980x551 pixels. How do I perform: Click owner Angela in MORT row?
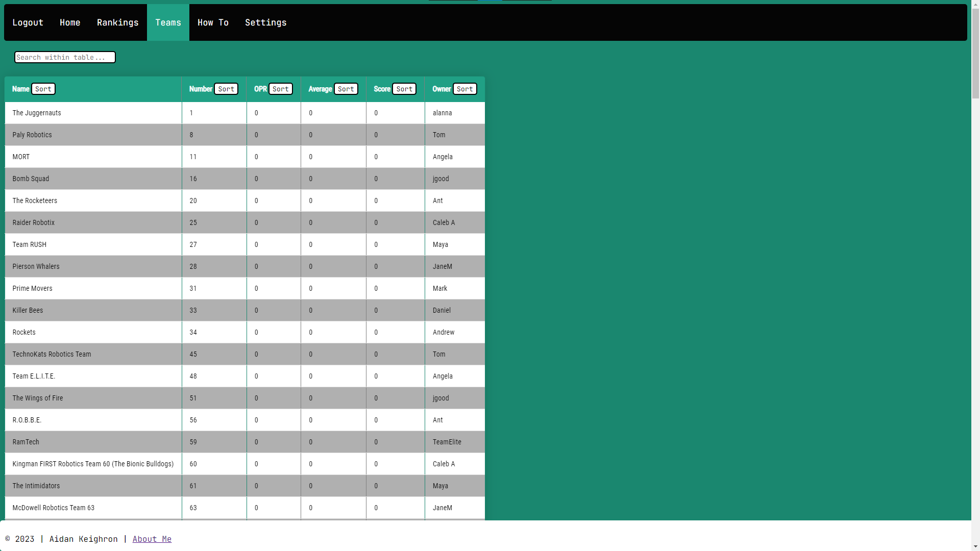point(443,157)
